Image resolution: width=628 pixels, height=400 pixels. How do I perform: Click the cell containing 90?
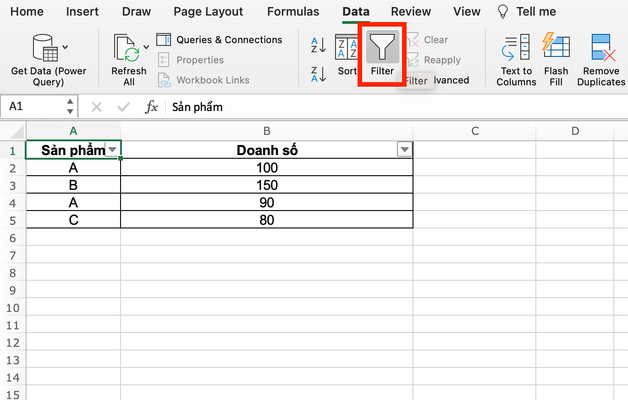tap(267, 202)
